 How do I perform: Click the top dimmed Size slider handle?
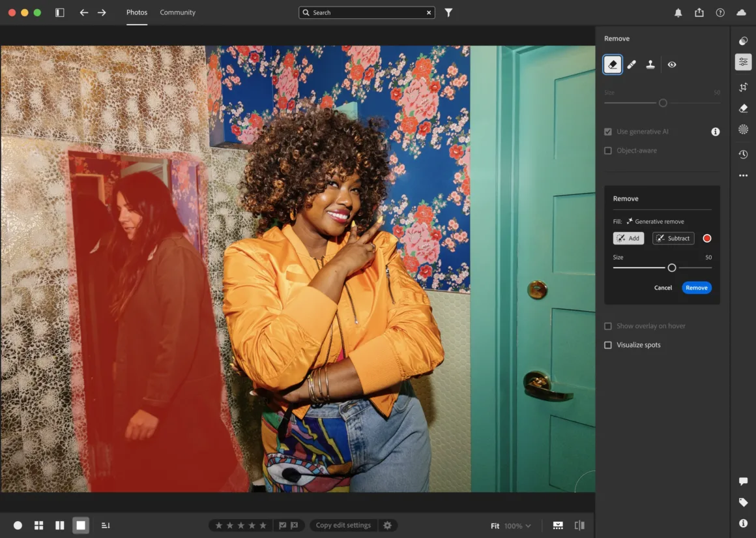[663, 103]
